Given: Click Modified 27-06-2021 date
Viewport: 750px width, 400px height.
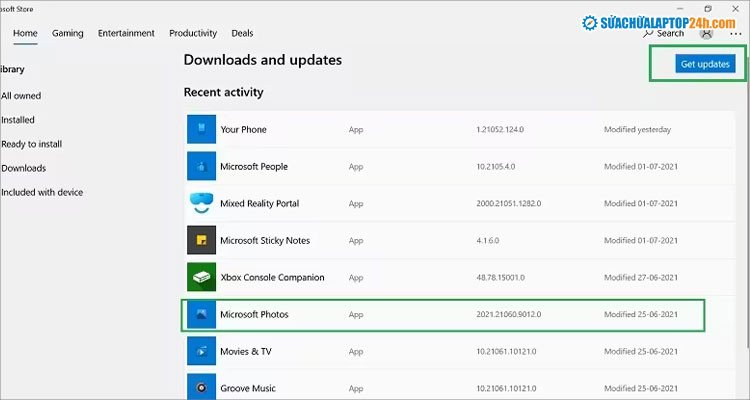Looking at the screenshot, I should (x=640, y=278).
